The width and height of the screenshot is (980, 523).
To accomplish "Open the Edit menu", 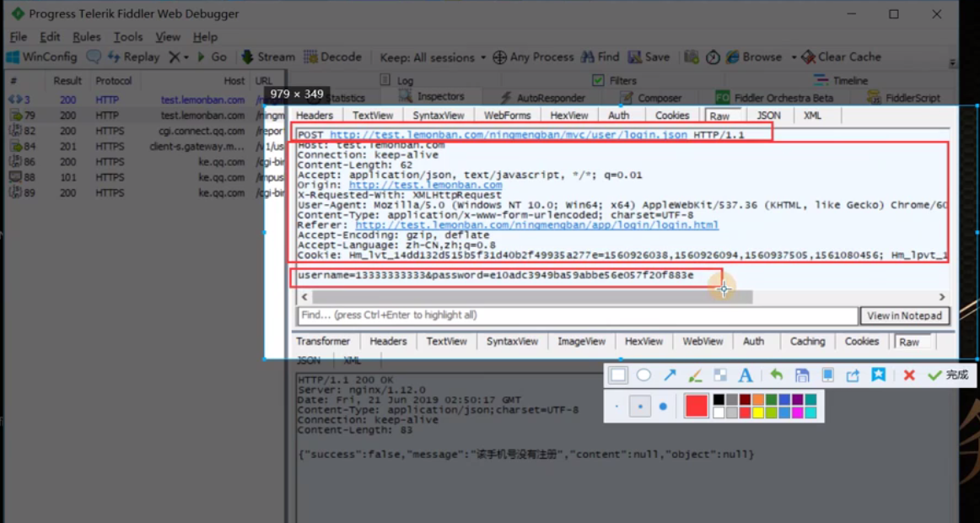I will pos(50,37).
